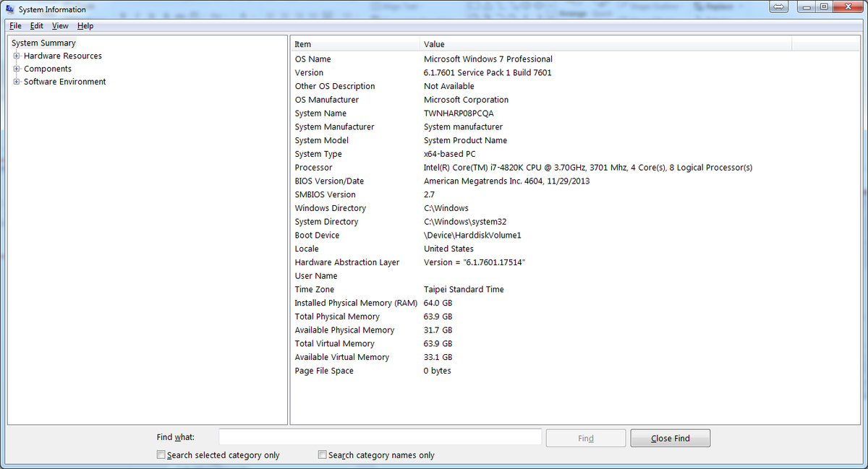Click the value 31.7 GB
Screen dimensions: 868x469
[x=438, y=330]
